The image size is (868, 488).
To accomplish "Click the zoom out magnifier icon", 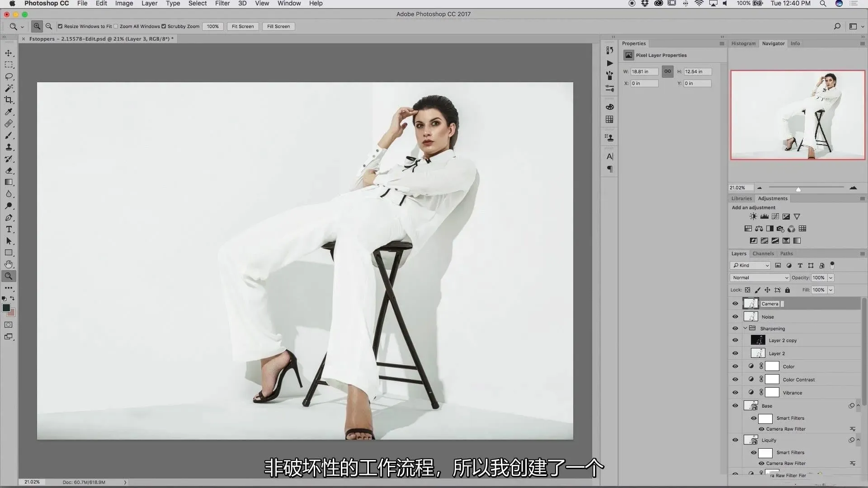I will pyautogui.click(x=49, y=26).
